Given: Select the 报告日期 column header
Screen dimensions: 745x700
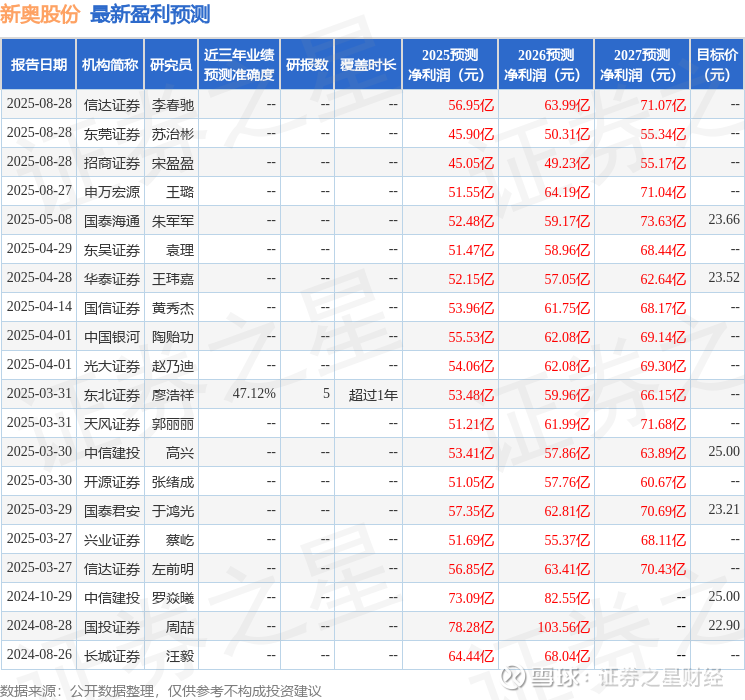Looking at the screenshot, I should [x=38, y=65].
